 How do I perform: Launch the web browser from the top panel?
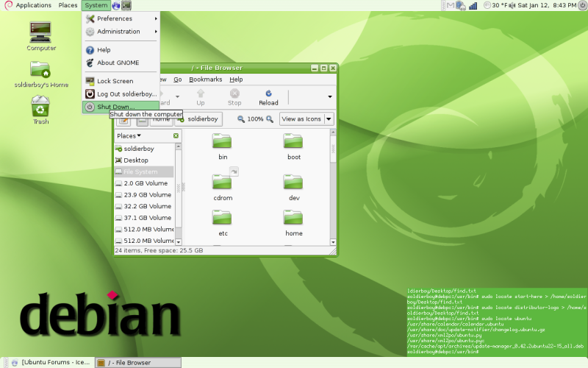click(116, 5)
